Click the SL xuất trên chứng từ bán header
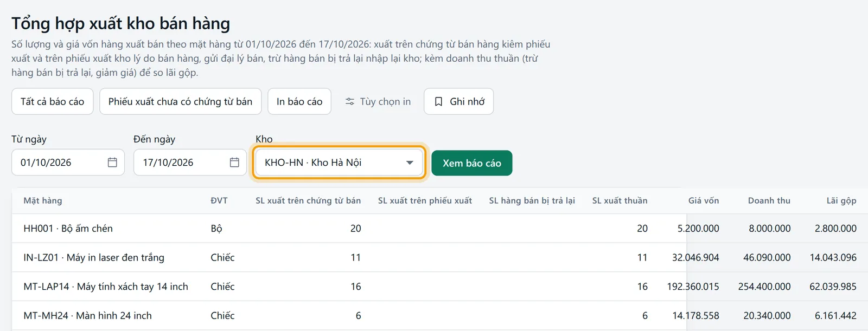Viewport: 868px width, 331px height. pyautogui.click(x=308, y=200)
